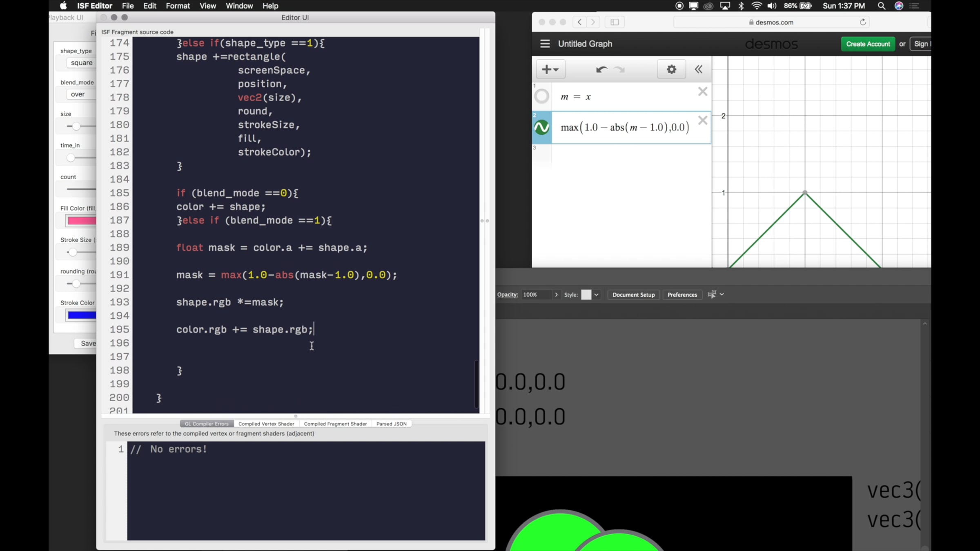Click the desmos.com address bar
The image size is (980, 551).
771,22
